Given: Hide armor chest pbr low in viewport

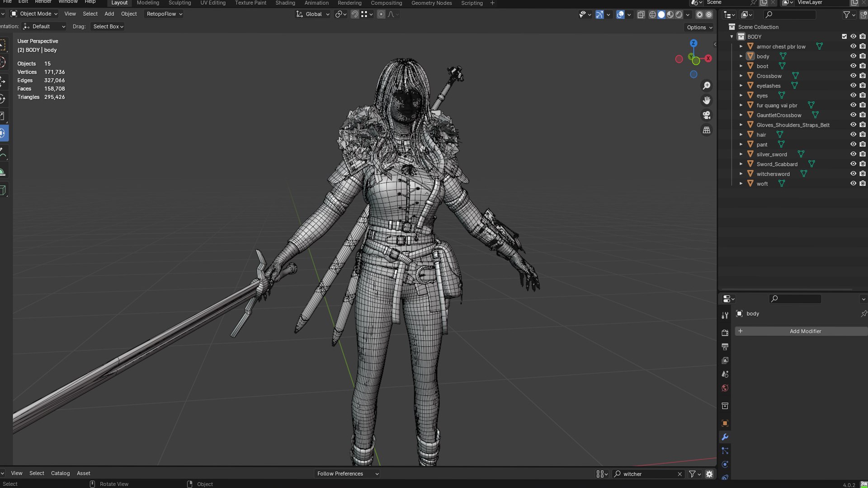Looking at the screenshot, I should [x=853, y=47].
